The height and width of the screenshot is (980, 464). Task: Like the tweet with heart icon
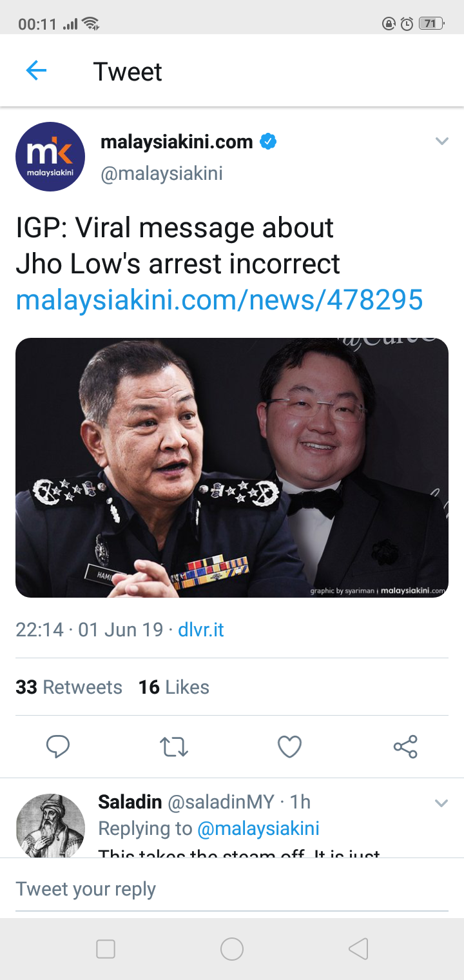point(289,747)
